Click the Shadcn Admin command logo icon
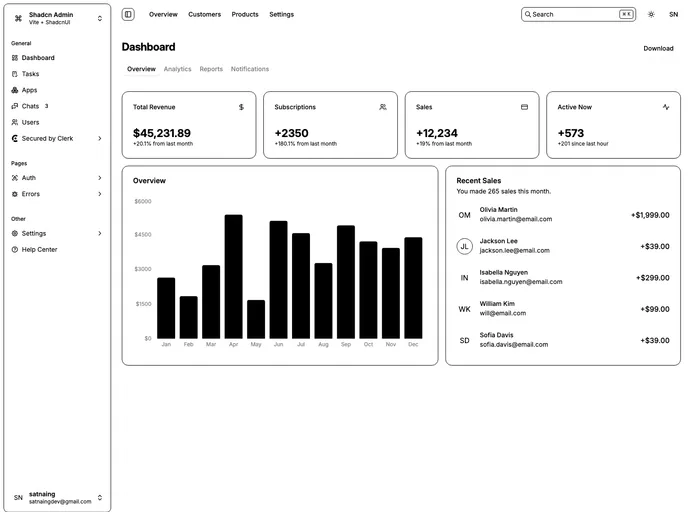Viewport: 688px width, 512px height. (18, 18)
